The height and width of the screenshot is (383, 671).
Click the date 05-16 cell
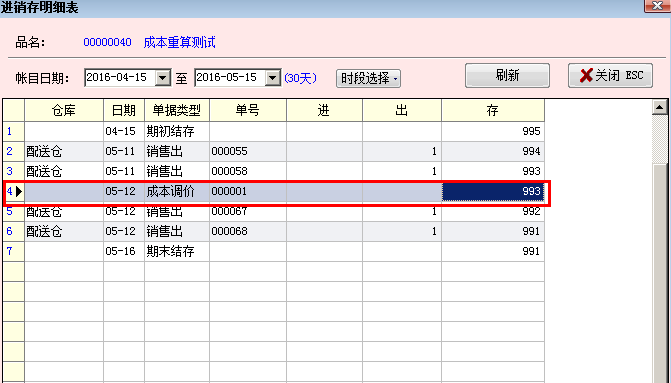pyautogui.click(x=124, y=251)
